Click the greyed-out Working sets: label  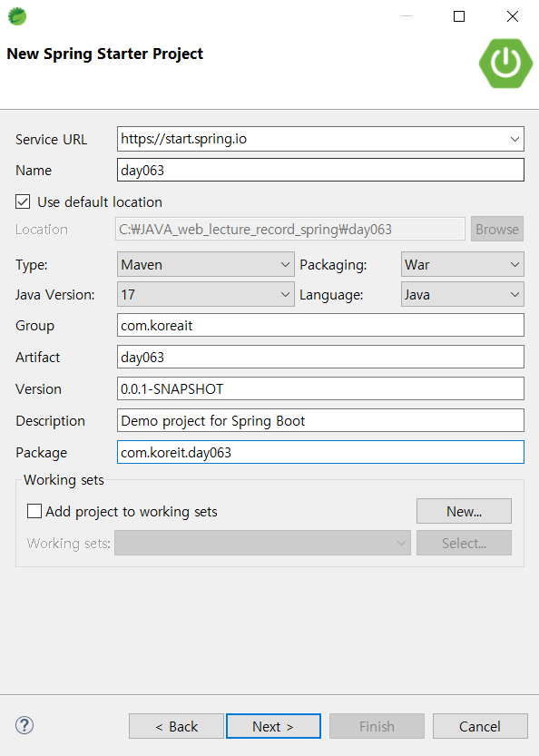68,544
